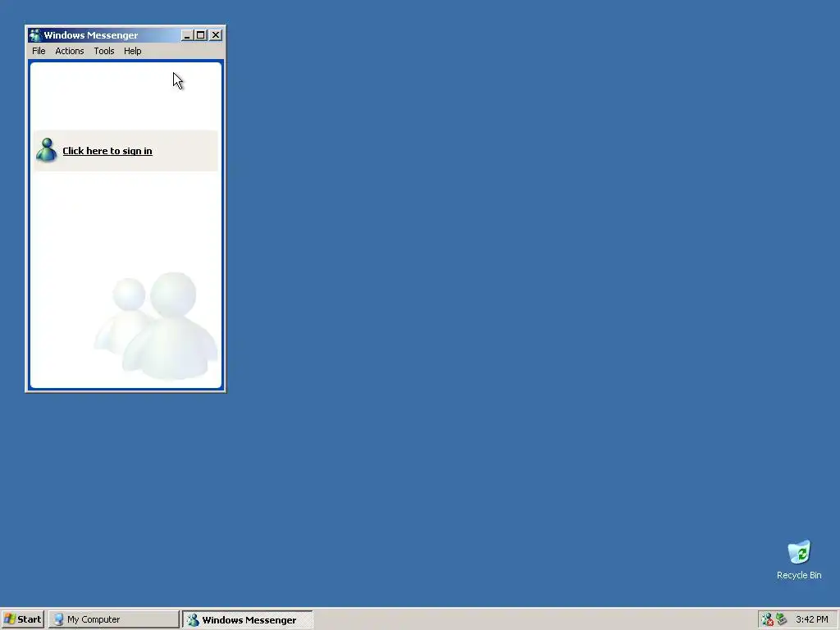Click the Messenger icon in the title bar
The height and width of the screenshot is (630, 840).
[x=35, y=35]
